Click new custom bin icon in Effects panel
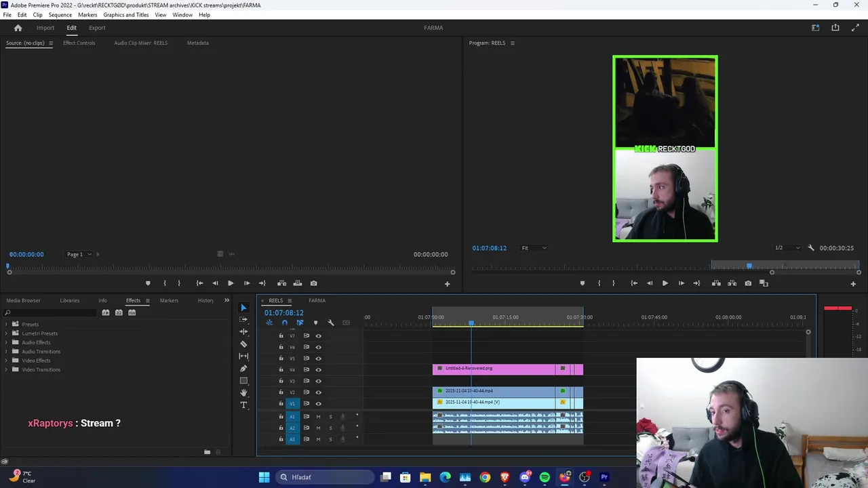 pyautogui.click(x=207, y=452)
